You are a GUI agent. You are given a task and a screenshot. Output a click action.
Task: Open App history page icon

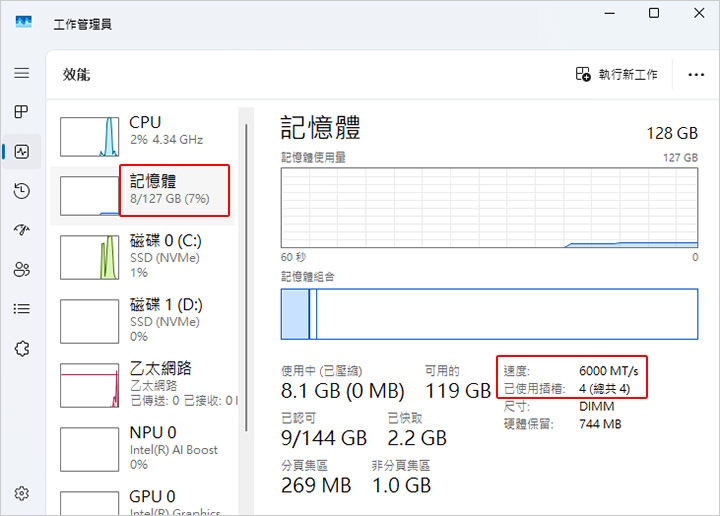pos(22,191)
